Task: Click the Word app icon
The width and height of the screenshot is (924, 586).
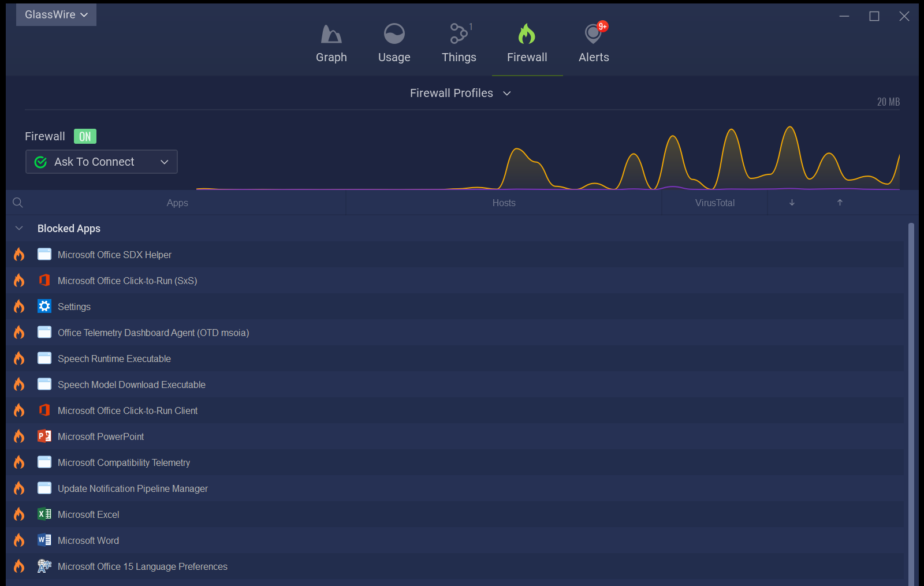Action: [x=44, y=540]
